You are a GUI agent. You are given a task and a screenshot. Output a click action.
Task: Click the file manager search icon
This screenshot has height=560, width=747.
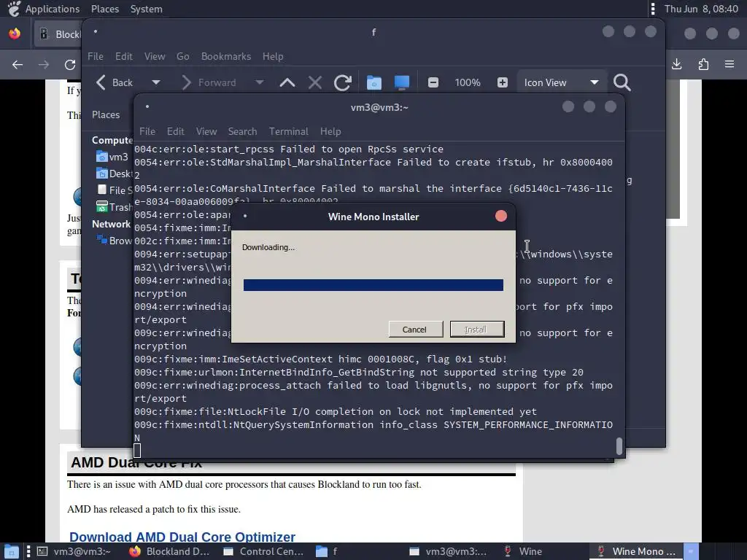coord(622,82)
